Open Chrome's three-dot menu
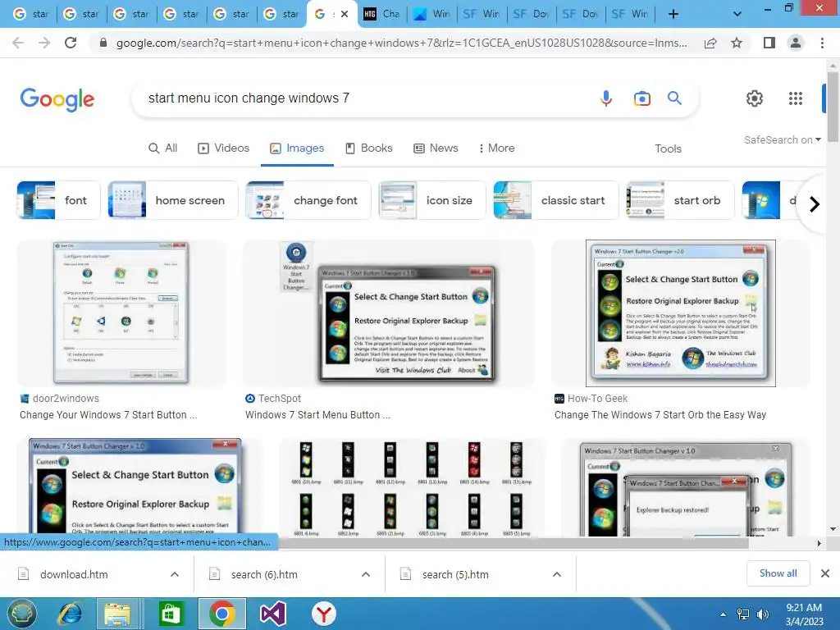840x630 pixels. pyautogui.click(x=822, y=43)
